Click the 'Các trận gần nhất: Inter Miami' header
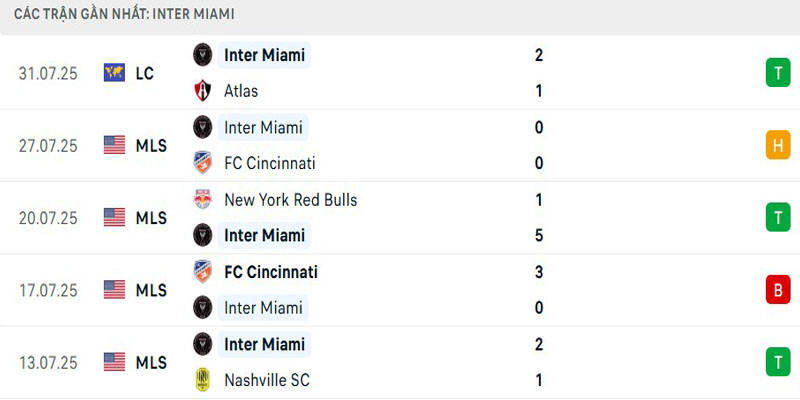The image size is (800, 400). coord(125,15)
